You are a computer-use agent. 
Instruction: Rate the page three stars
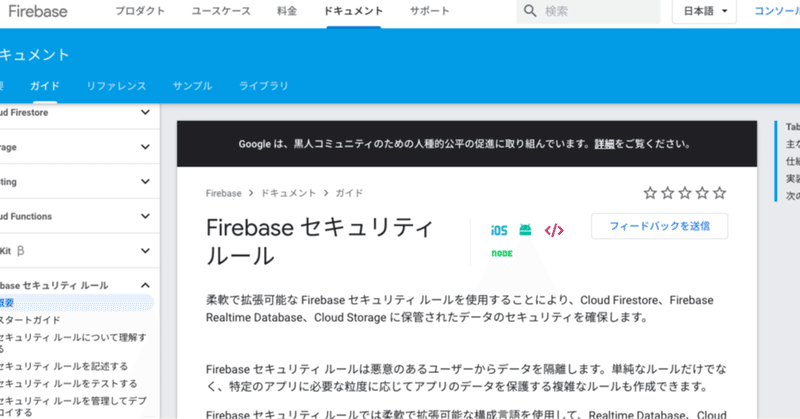pos(685,193)
